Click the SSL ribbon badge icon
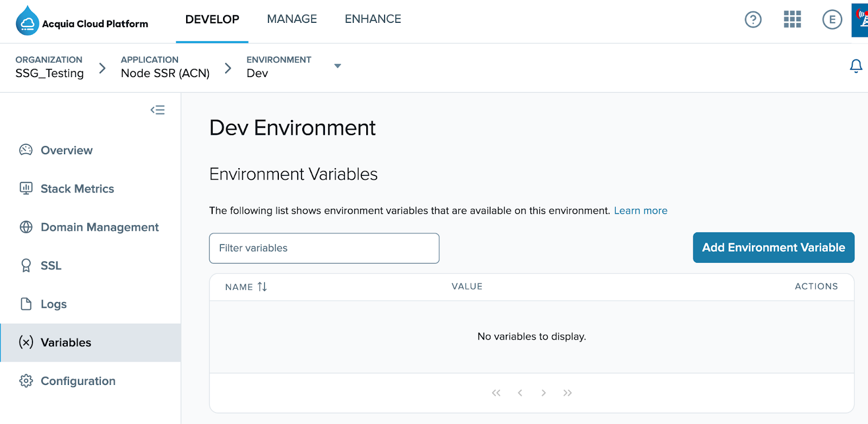Screen dimensions: 868x424 tap(26, 265)
